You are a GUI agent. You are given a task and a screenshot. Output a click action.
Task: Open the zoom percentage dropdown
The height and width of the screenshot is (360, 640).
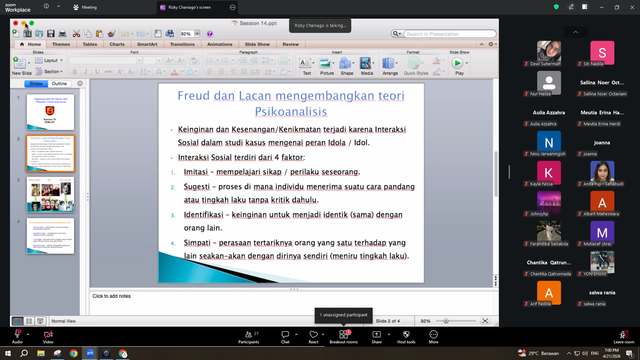coord(197,34)
